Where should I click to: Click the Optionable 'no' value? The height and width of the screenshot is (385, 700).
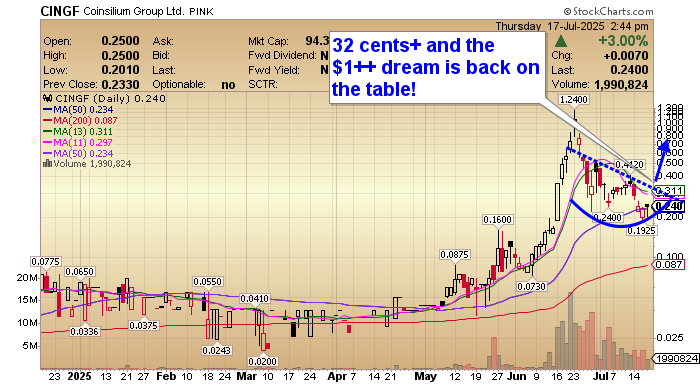pyautogui.click(x=228, y=85)
